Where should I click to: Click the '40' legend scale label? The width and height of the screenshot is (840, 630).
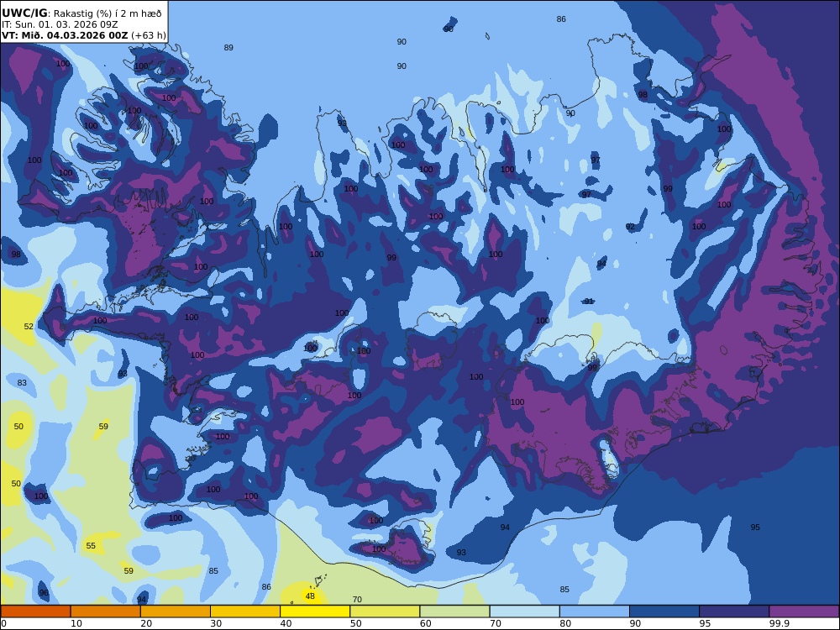tap(286, 623)
